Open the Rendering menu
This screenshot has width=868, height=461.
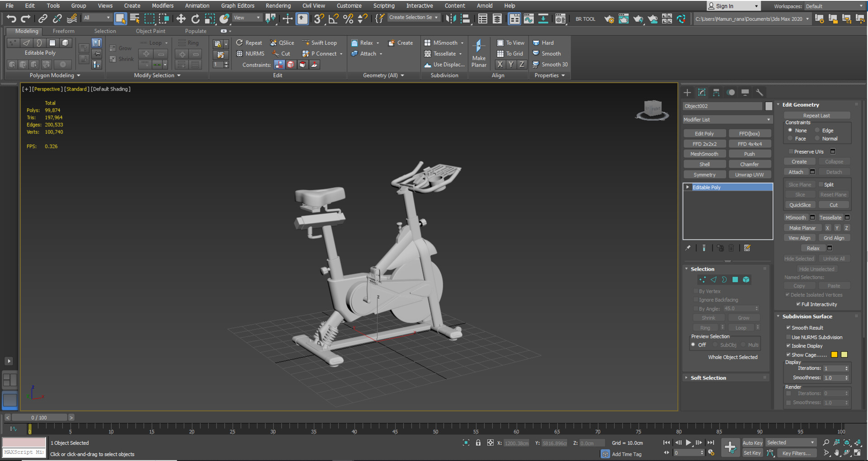pyautogui.click(x=278, y=5)
